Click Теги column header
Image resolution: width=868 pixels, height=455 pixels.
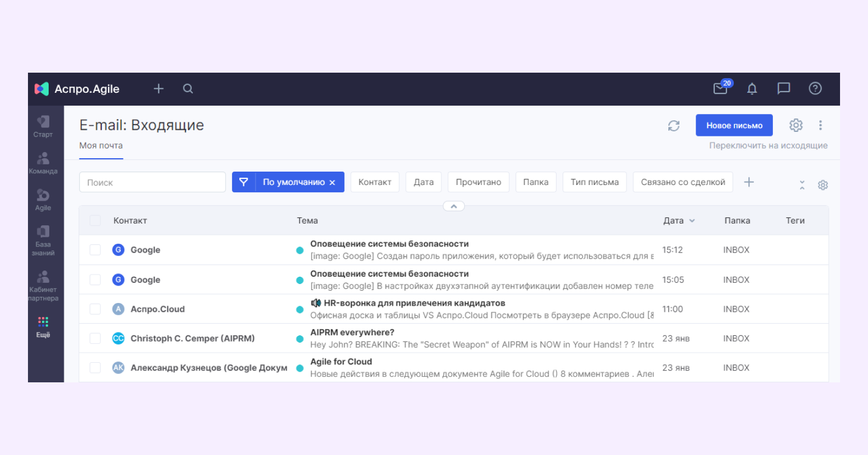pos(795,221)
